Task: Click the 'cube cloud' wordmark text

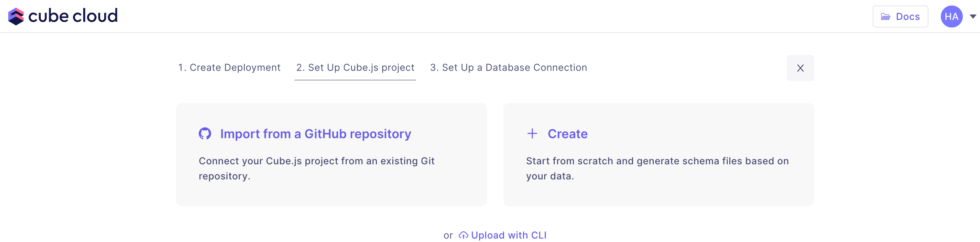Action: [x=73, y=16]
